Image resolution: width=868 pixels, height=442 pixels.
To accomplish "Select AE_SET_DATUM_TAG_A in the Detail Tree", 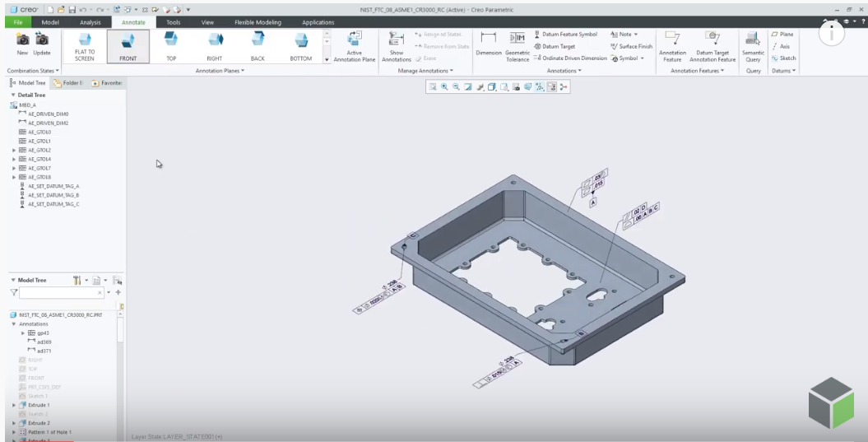I will click(53, 186).
